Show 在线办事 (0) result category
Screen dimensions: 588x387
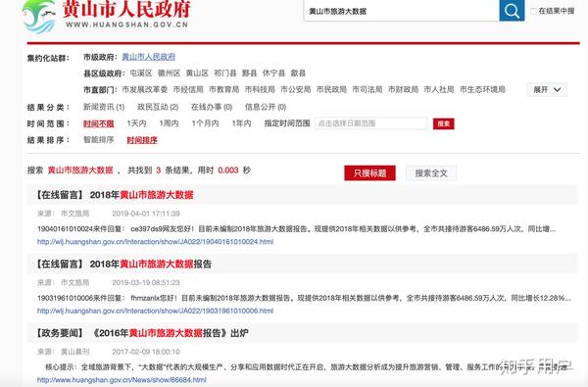click(212, 107)
